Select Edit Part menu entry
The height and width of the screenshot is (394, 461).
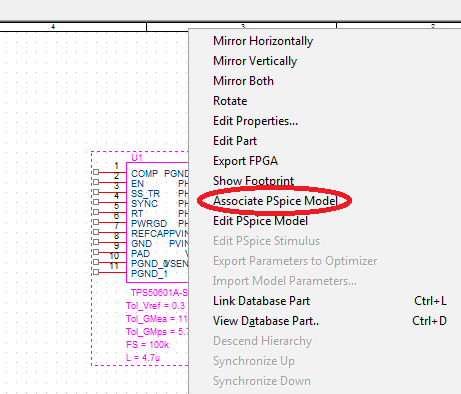(235, 141)
